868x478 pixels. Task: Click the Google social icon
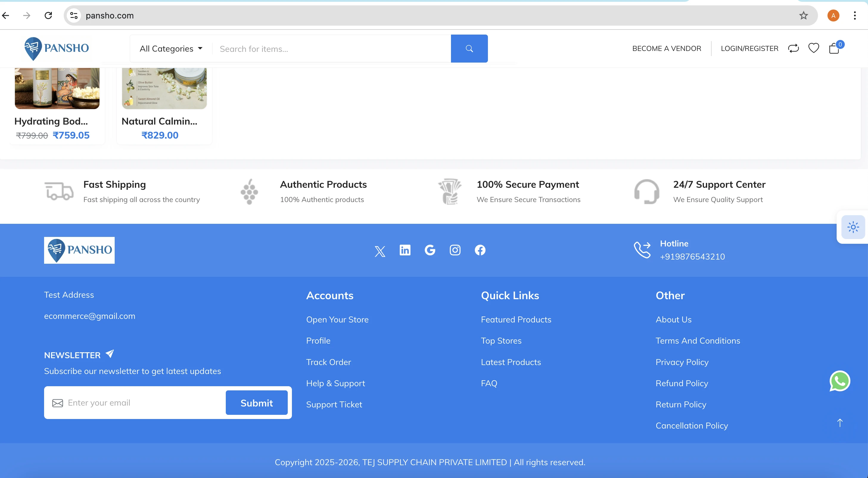[430, 250]
